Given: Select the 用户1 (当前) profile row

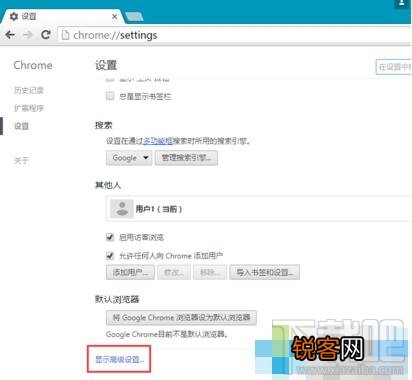Looking at the screenshot, I should tap(259, 209).
